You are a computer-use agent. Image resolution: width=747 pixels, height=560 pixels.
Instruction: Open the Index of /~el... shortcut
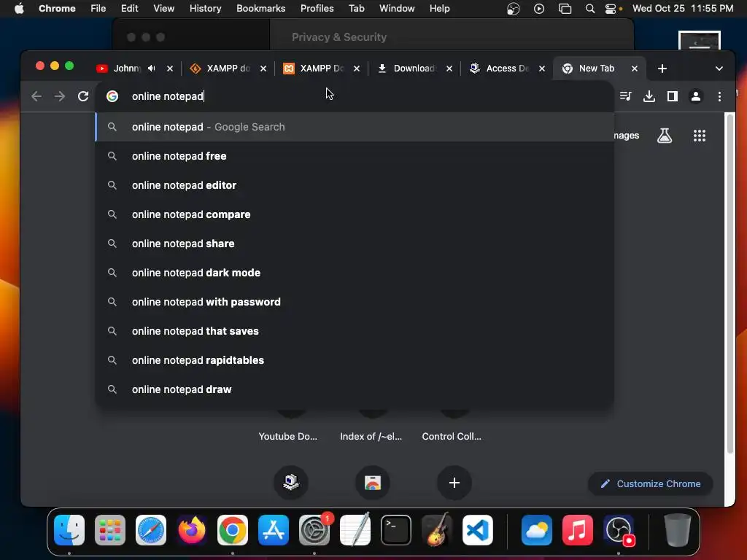coord(371,437)
